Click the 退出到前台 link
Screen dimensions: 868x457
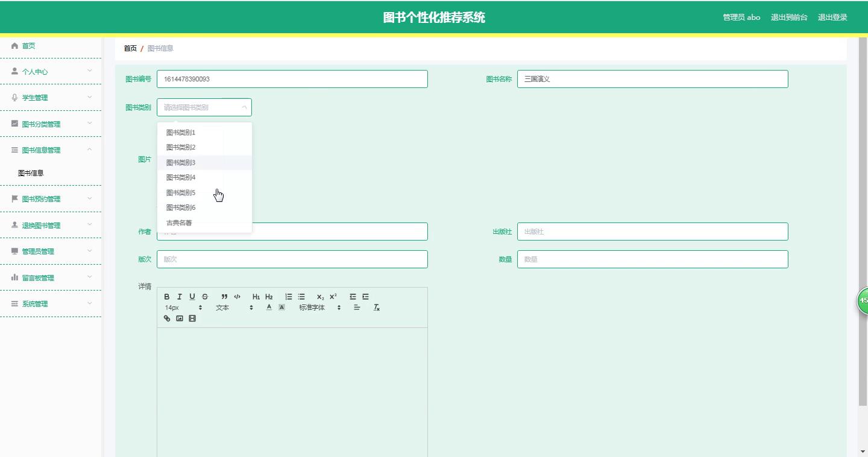coord(789,17)
